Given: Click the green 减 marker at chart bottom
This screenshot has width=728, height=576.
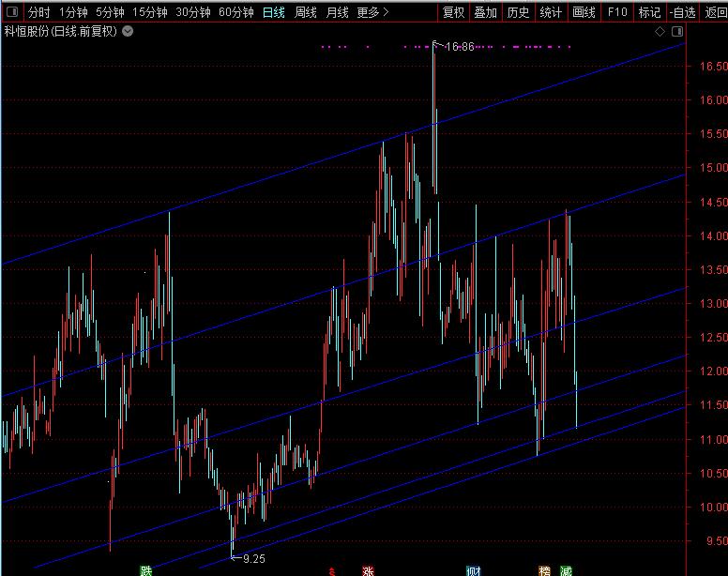Looking at the screenshot, I should point(566,569).
